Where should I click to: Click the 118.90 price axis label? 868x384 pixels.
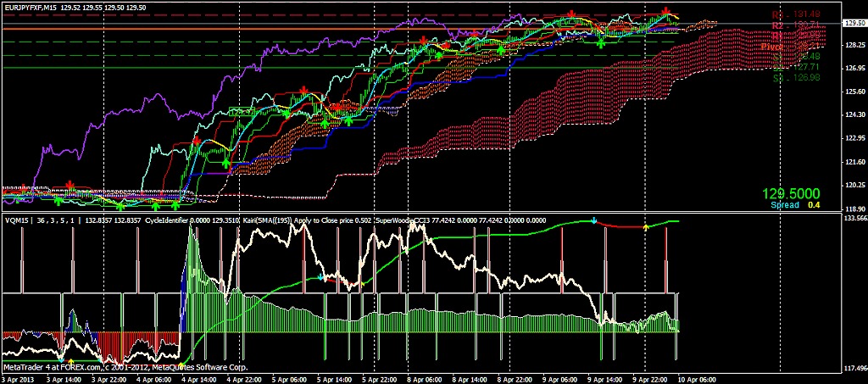[855, 209]
